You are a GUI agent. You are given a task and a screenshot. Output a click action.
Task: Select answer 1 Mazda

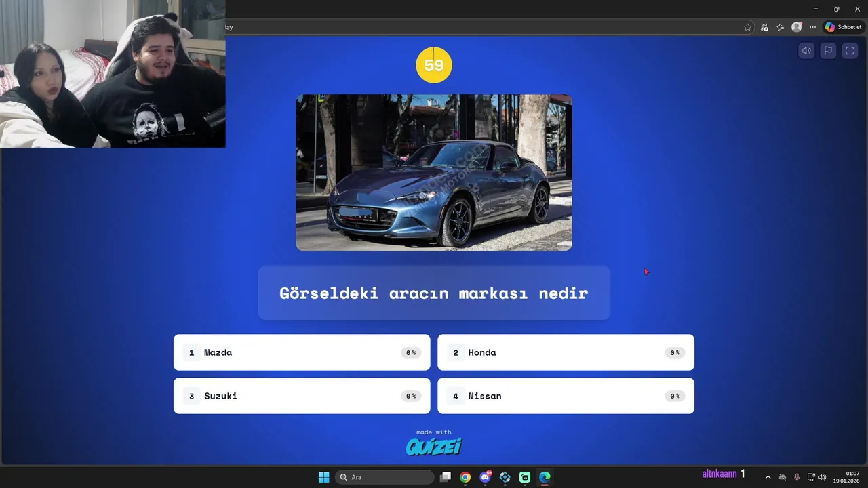pyautogui.click(x=302, y=352)
